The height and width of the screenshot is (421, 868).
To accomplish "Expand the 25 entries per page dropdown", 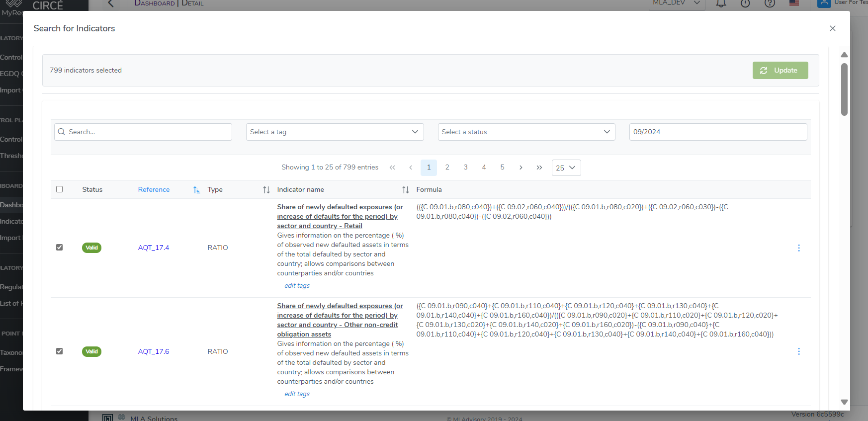I will (566, 168).
